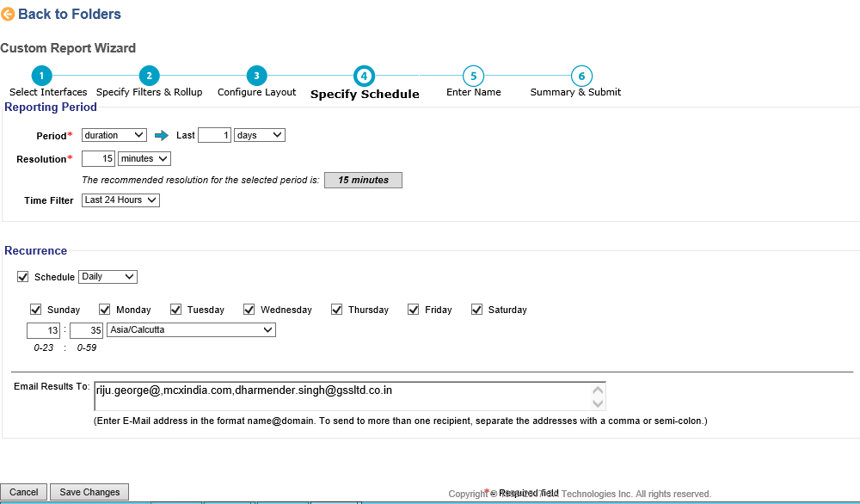Uncheck the Sunday checkbox
This screenshot has height=504, width=860.
click(x=36, y=309)
